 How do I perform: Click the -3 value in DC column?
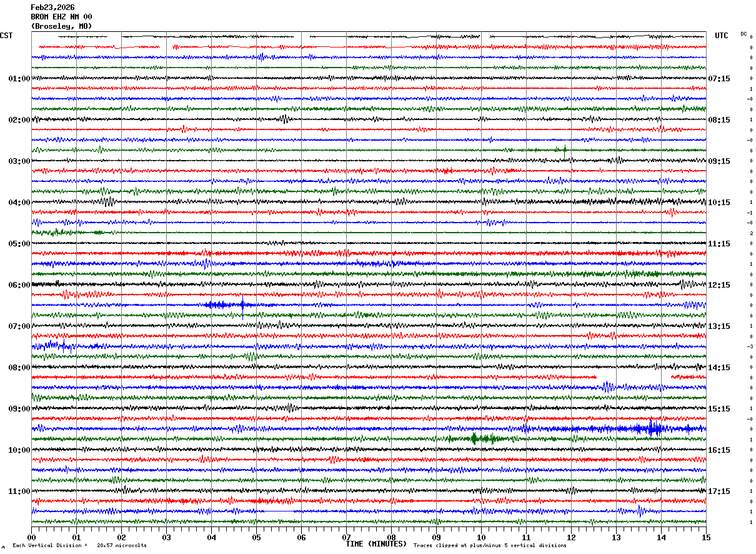(x=750, y=346)
